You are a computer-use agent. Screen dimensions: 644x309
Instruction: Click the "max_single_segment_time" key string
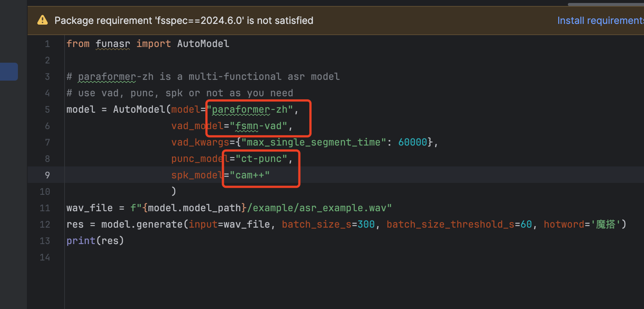click(x=313, y=143)
